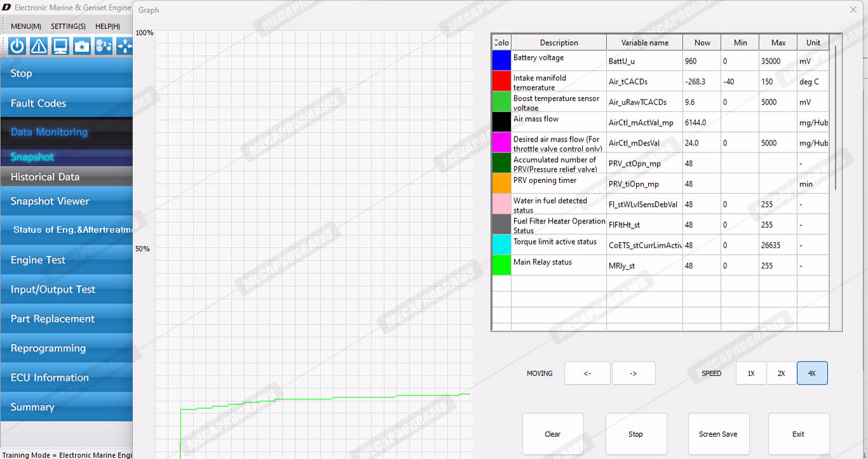Move graph left with the <- button
The image size is (868, 459).
(587, 373)
